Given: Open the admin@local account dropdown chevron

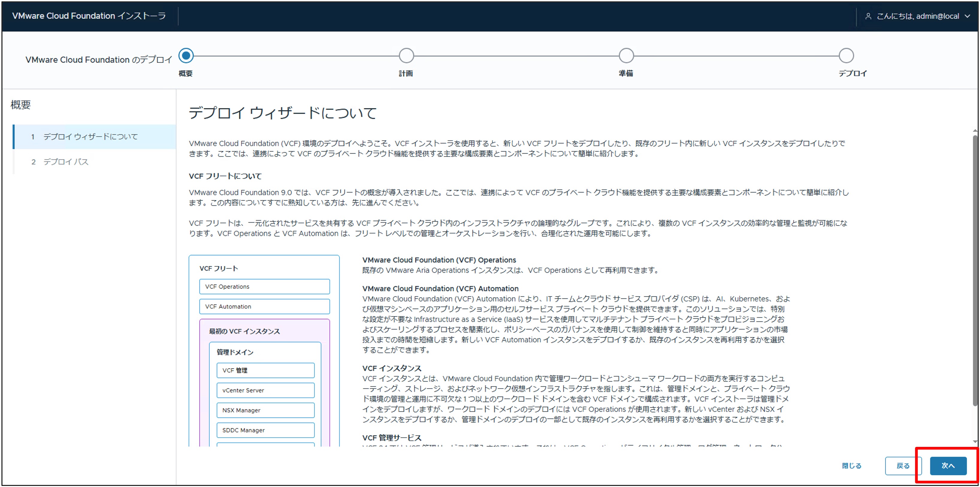Looking at the screenshot, I should 967,16.
